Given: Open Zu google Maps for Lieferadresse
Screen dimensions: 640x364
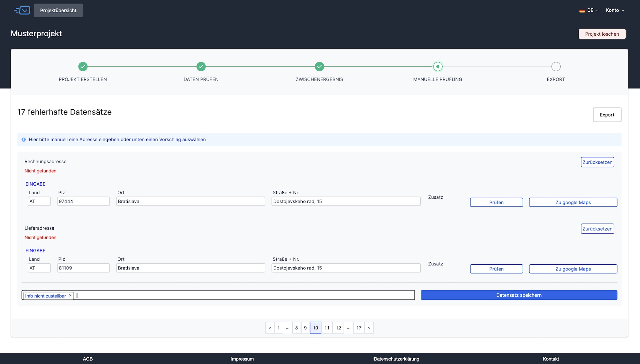Looking at the screenshot, I should click(573, 269).
